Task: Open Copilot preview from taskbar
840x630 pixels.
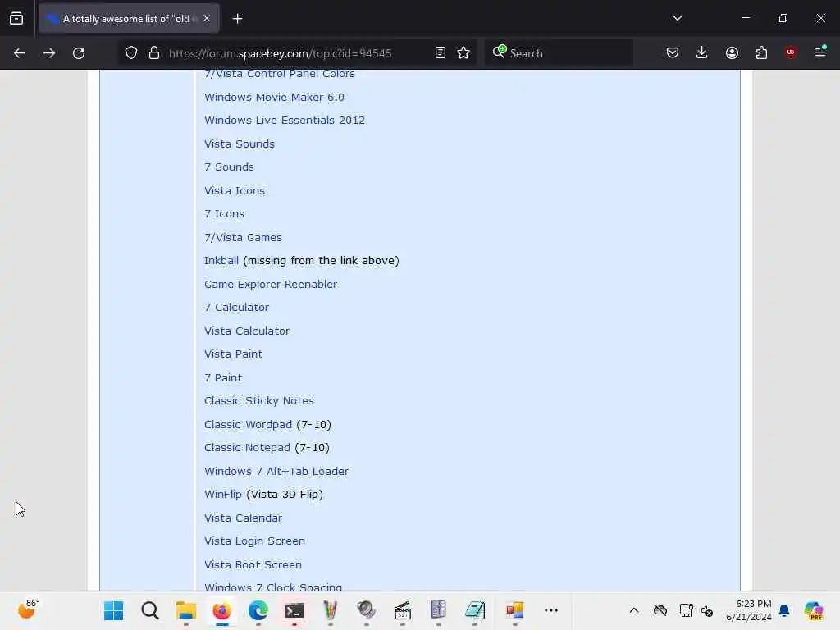Action: tap(814, 610)
